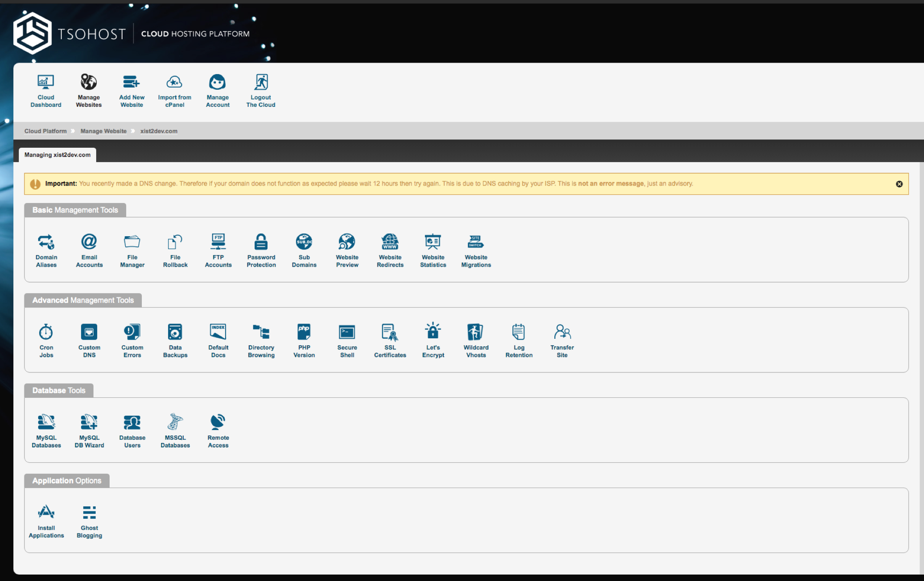The image size is (924, 581).
Task: Open the PHP Version settings
Action: (304, 340)
